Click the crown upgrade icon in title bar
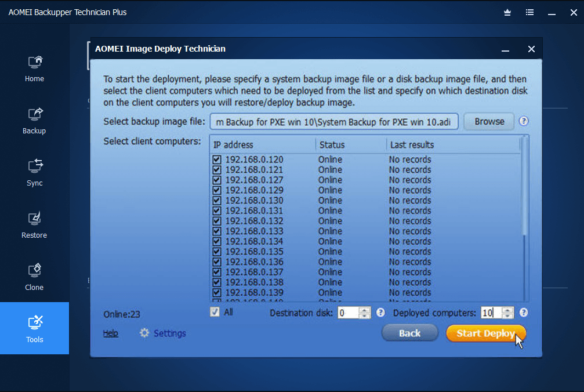This screenshot has height=392, width=584. pos(507,12)
